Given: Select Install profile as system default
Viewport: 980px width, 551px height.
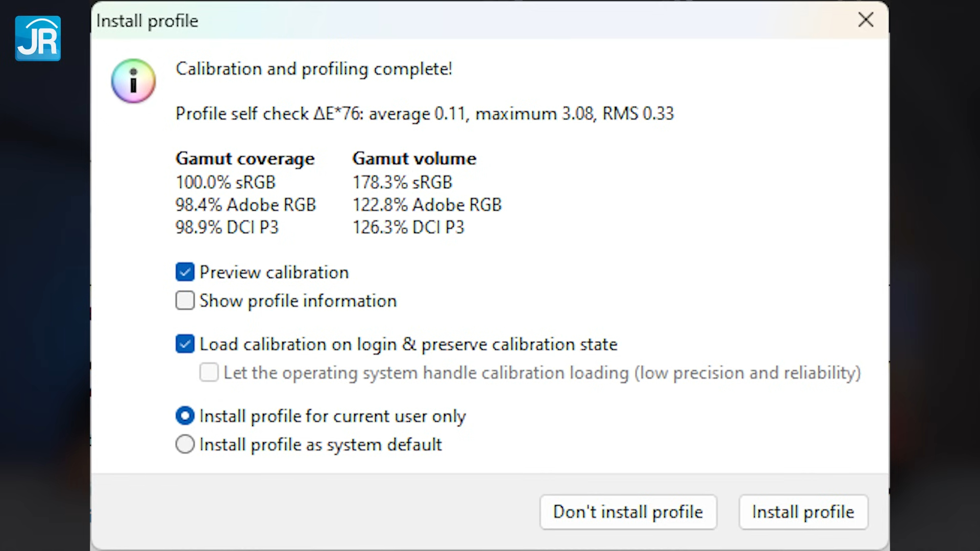Looking at the screenshot, I should pos(185,444).
